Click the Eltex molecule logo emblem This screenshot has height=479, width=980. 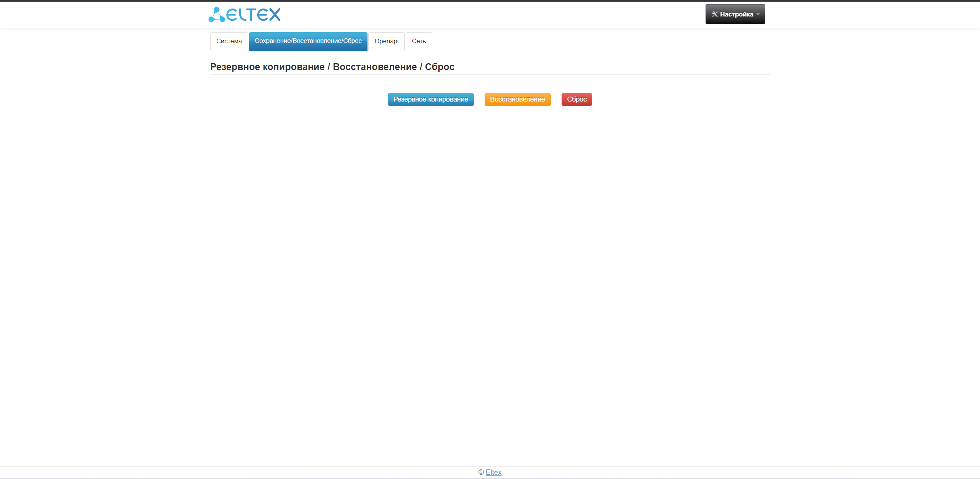[216, 15]
